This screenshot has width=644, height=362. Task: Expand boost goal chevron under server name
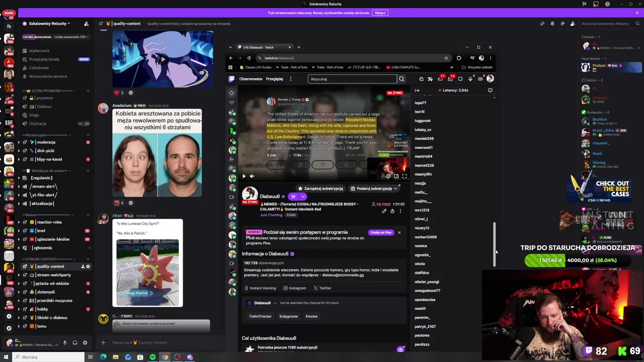(x=88, y=37)
